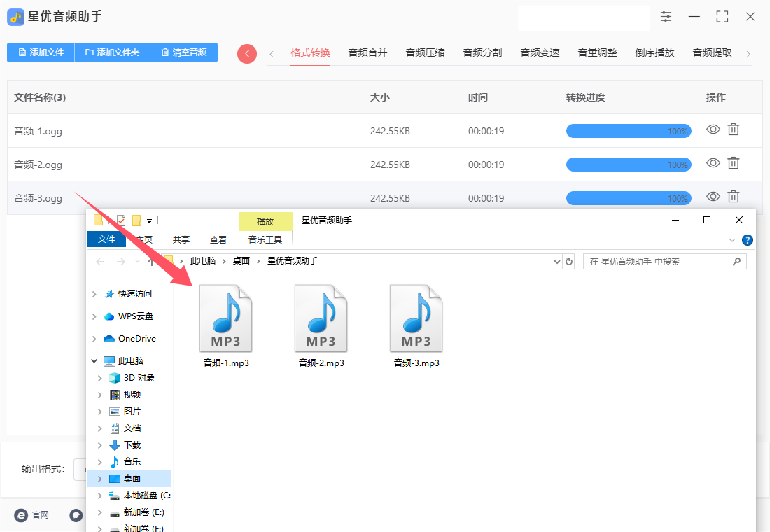Screen dimensions: 770x532
Task: Open the Explorer 查看 ribbon tab
Action: pos(218,239)
